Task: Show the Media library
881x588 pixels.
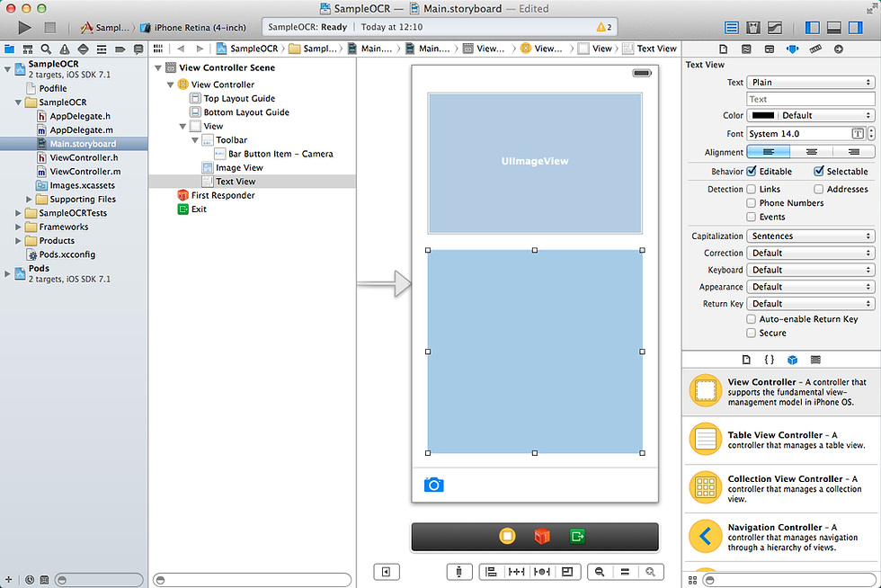Action: click(816, 360)
